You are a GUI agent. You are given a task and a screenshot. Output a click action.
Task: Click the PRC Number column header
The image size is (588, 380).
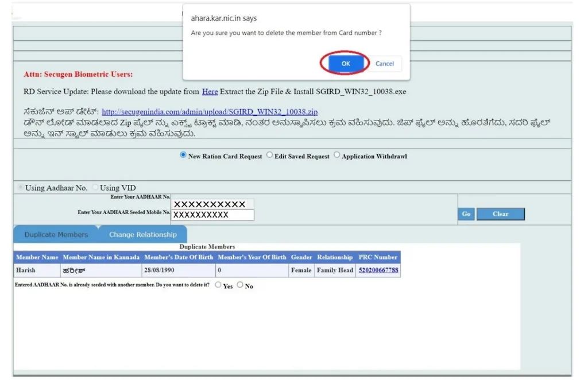pyautogui.click(x=378, y=257)
